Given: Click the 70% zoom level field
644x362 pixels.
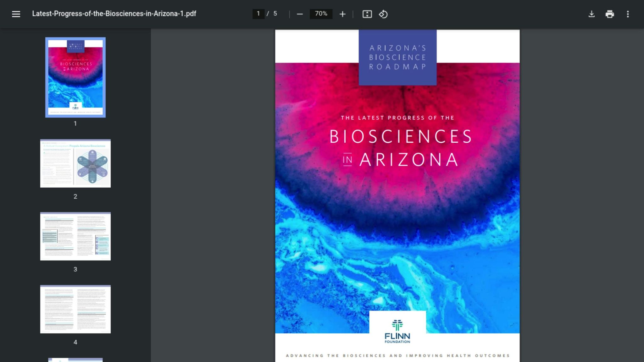Looking at the screenshot, I should (x=321, y=14).
